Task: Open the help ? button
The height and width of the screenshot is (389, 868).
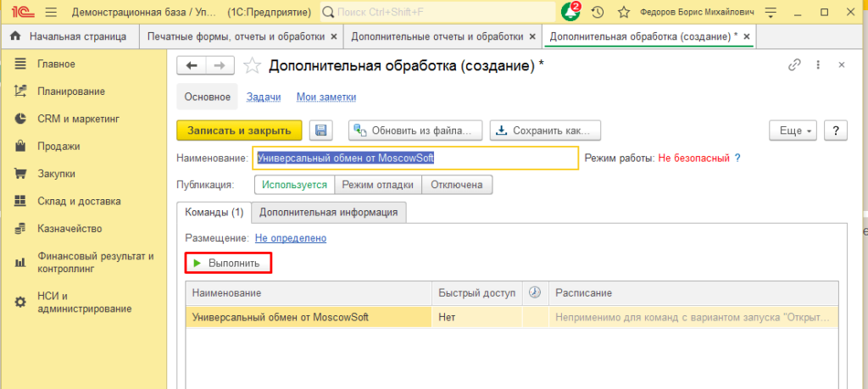Action: 836,131
